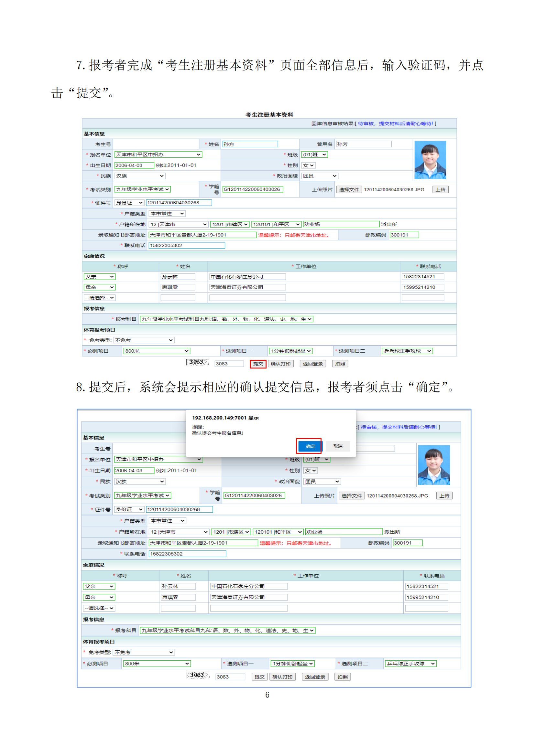The image size is (535, 756).
Task: Click the 邮寄地址 field in the upper form
Action: coord(202,235)
